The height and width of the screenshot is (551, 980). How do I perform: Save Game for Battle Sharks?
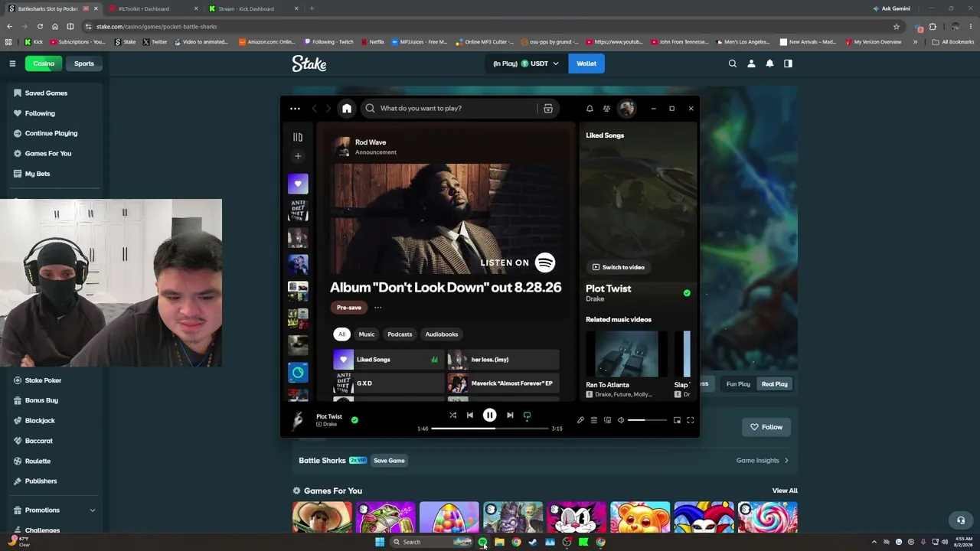tap(389, 461)
